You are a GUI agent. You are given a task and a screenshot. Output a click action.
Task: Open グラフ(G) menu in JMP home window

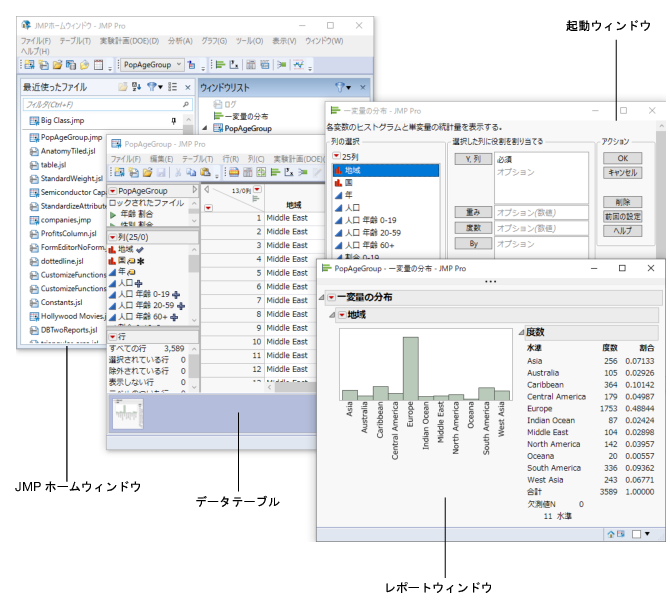coord(214,41)
